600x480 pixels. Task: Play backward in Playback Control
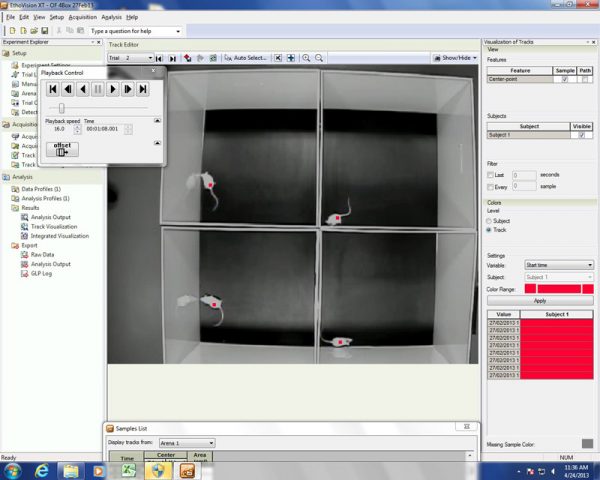(x=83, y=89)
